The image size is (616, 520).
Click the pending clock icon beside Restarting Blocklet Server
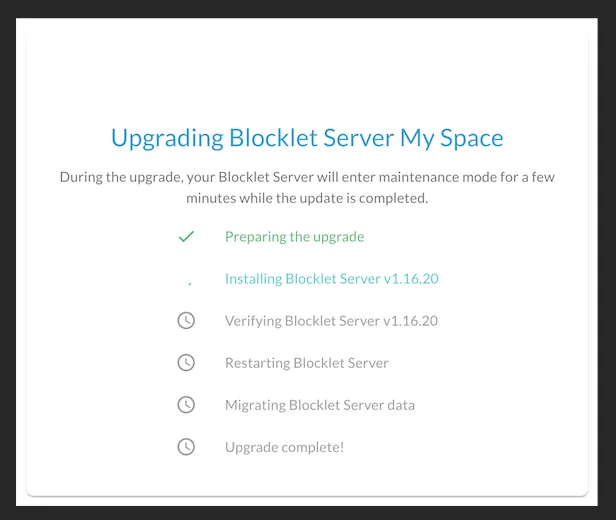tap(186, 363)
